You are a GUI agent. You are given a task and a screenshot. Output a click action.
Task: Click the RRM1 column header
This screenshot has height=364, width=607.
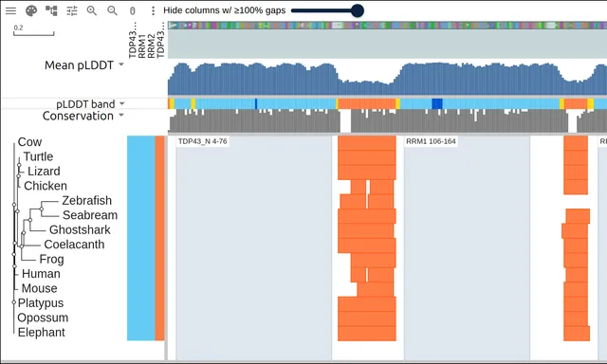tap(142, 46)
